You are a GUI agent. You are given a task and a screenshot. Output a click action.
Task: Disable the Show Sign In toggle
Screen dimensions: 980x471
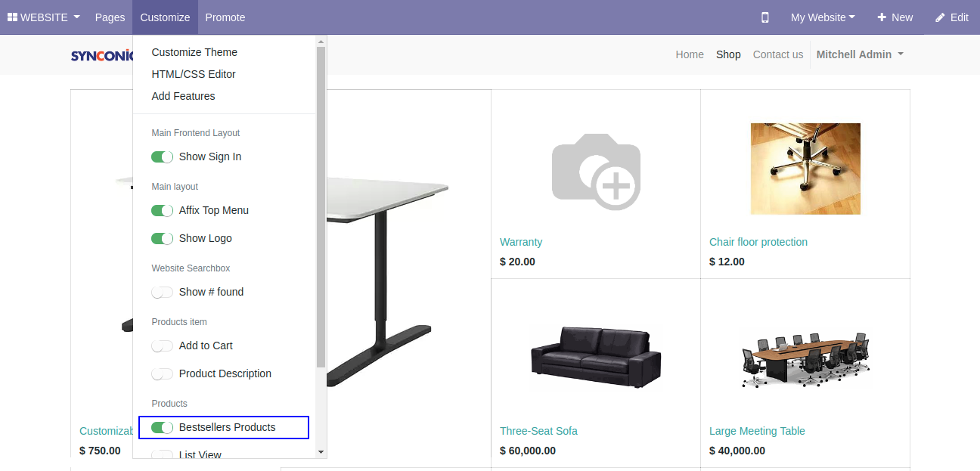point(163,157)
